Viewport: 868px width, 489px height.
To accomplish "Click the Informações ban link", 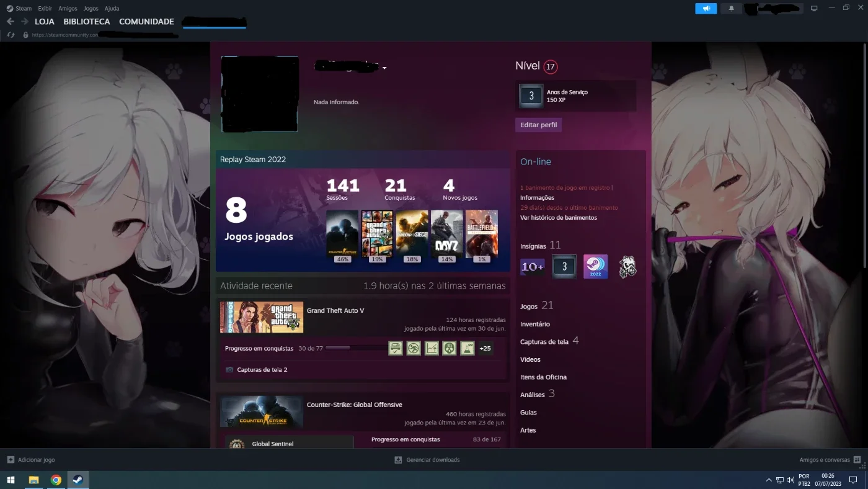I will point(537,197).
